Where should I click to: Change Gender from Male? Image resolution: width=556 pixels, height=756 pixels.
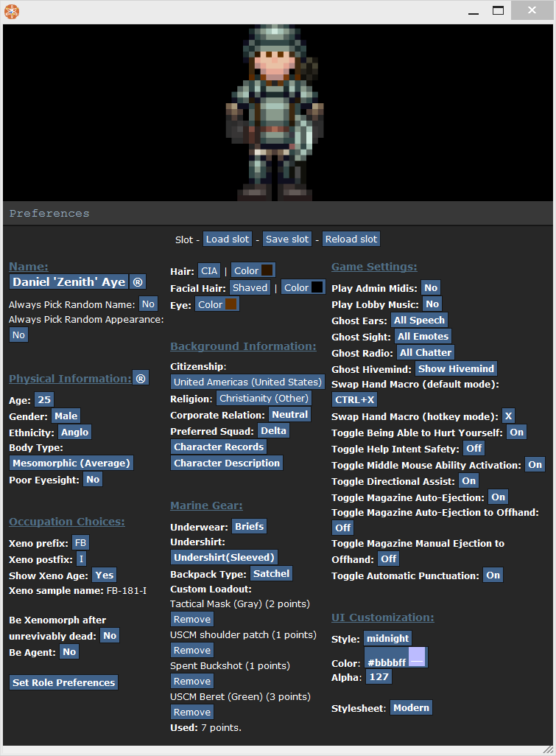[x=66, y=416]
